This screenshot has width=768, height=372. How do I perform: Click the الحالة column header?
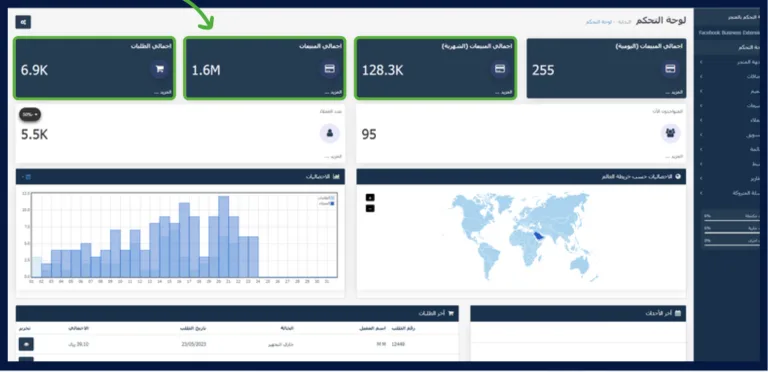click(287, 328)
